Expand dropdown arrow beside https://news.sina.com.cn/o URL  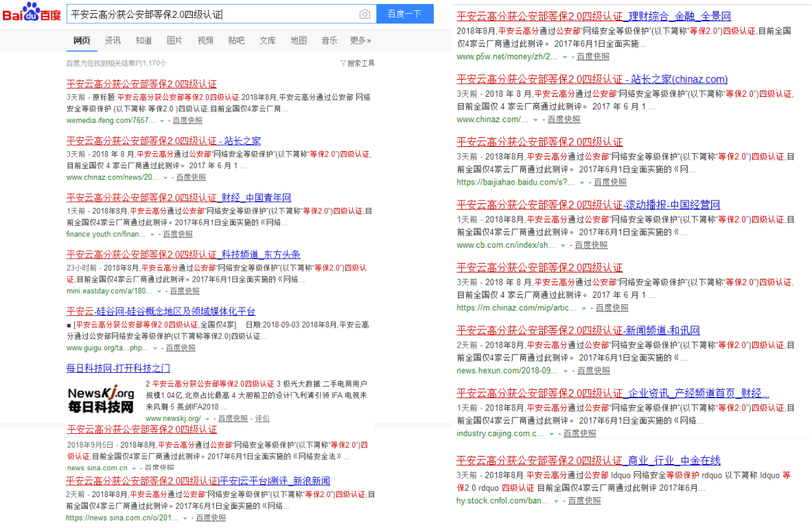coord(185,518)
